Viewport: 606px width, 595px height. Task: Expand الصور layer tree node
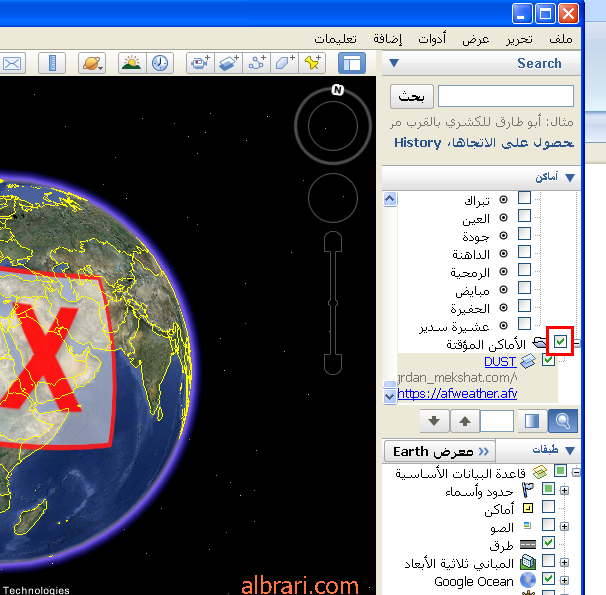click(564, 526)
